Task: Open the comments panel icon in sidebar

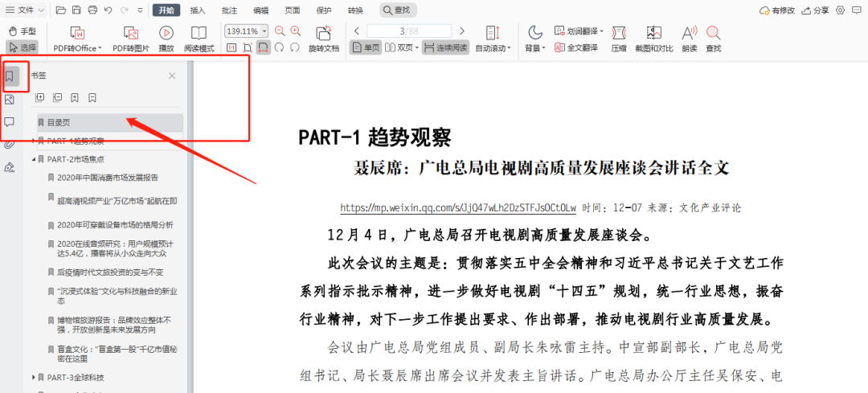Action: point(10,122)
